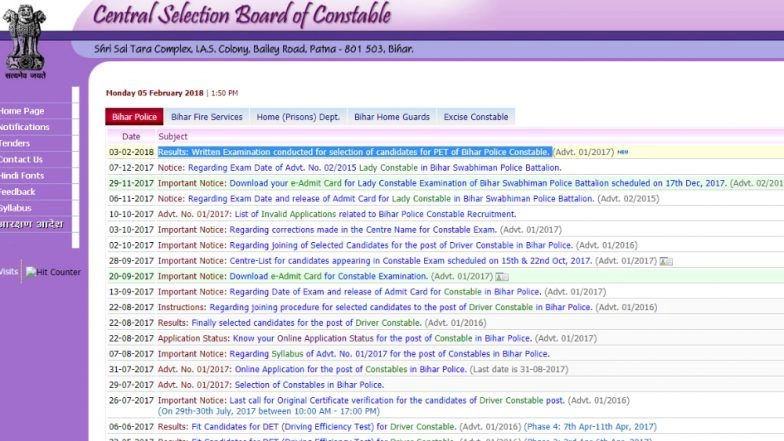This screenshot has height=441, width=784.
Task: Select the Bihar Home Guards tab
Action: [x=392, y=116]
